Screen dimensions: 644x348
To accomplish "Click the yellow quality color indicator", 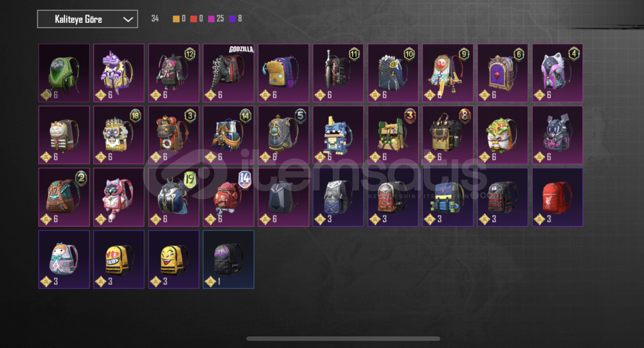I will [176, 19].
